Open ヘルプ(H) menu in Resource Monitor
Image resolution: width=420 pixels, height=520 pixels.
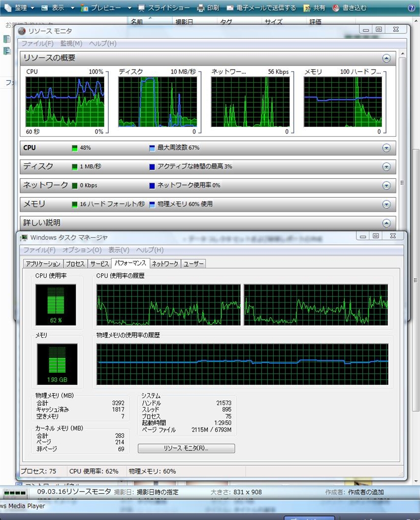tap(103, 44)
